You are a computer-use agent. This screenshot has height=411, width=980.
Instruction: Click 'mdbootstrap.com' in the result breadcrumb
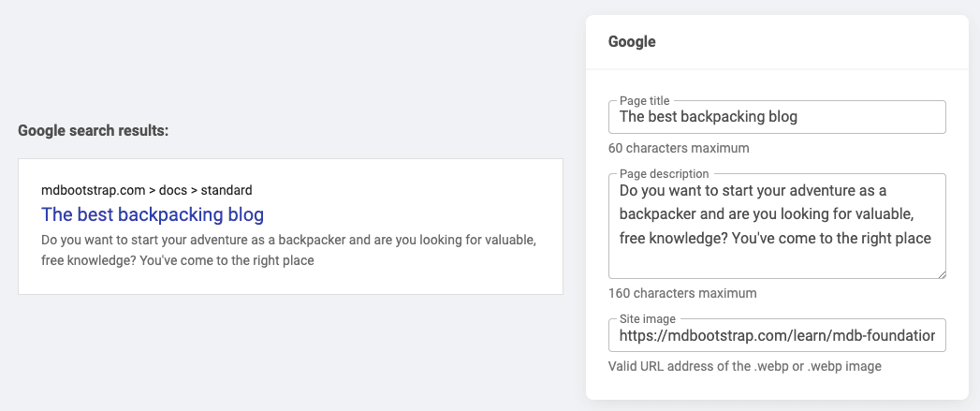click(93, 190)
